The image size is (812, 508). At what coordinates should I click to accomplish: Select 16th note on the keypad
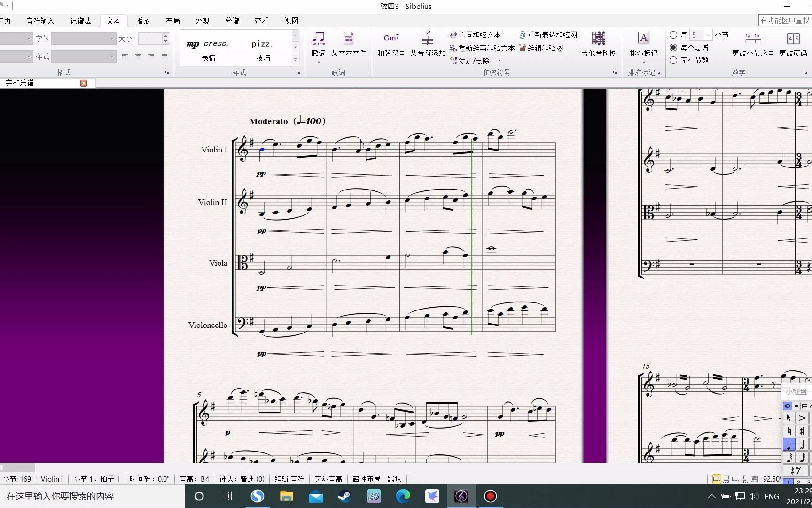(x=802, y=457)
